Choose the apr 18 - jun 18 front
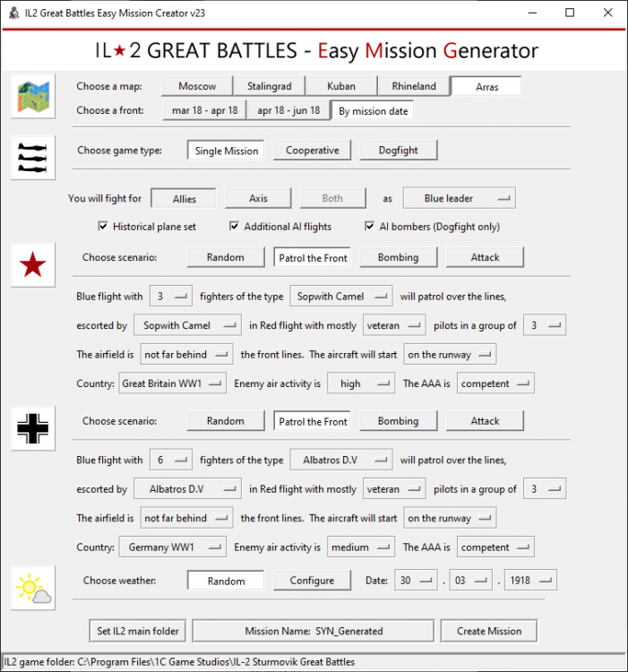 288,110
